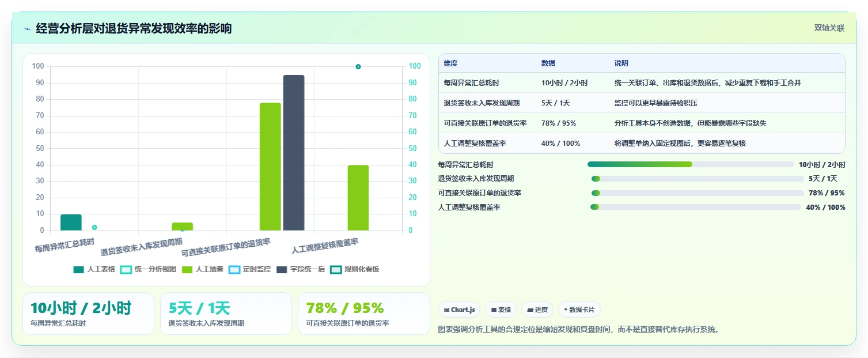Toggle the 字段统一后 legend series
This screenshot has height=358, width=868.
coord(301,269)
